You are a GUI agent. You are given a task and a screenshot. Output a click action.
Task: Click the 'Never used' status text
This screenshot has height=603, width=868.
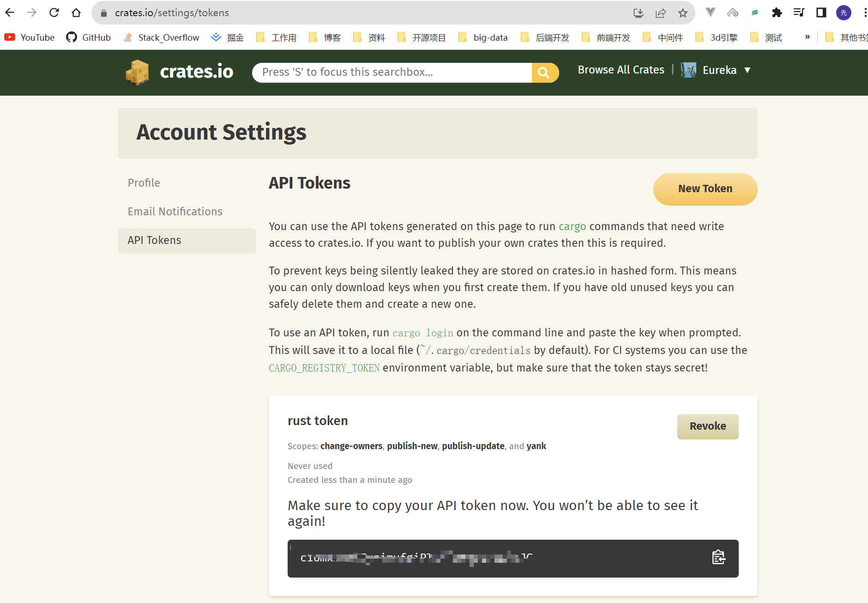pos(310,466)
